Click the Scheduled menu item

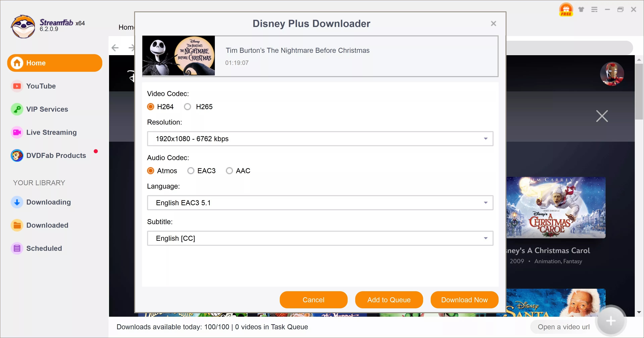coord(44,248)
